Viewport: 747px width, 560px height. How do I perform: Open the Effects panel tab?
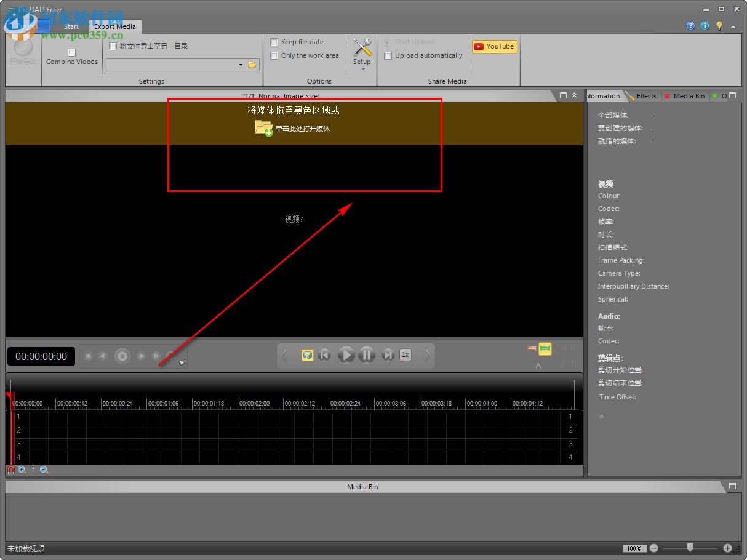(645, 96)
